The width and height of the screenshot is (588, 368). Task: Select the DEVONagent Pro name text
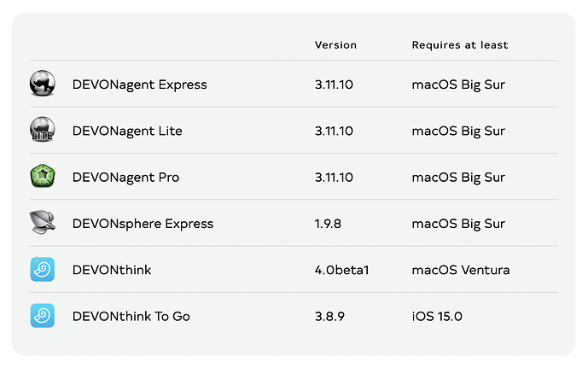[x=126, y=178]
